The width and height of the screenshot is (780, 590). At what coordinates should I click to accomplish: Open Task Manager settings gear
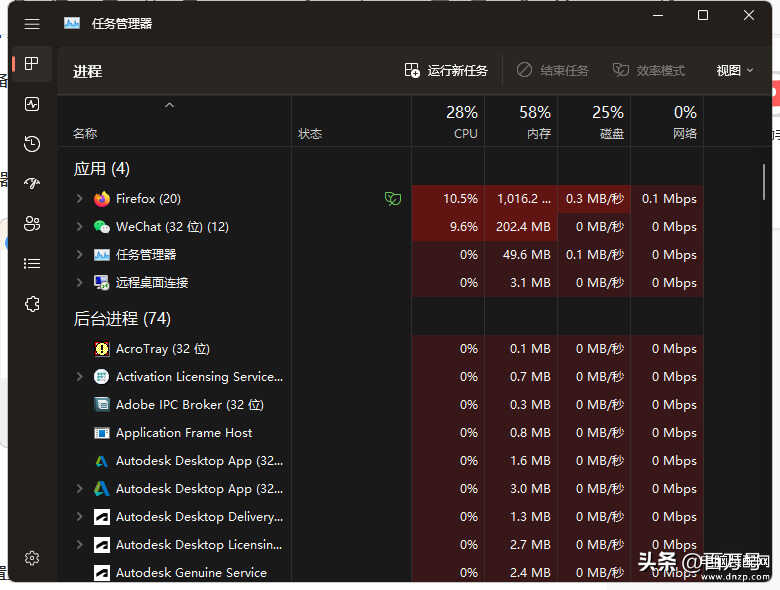point(32,558)
